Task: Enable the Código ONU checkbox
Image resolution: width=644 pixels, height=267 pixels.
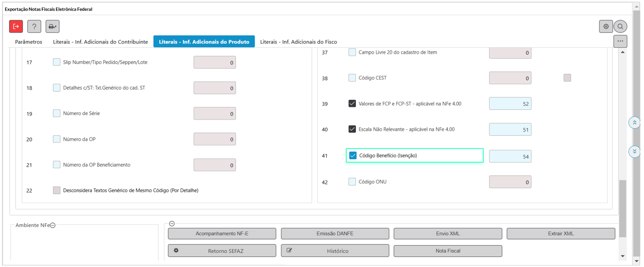Action: coord(352,181)
